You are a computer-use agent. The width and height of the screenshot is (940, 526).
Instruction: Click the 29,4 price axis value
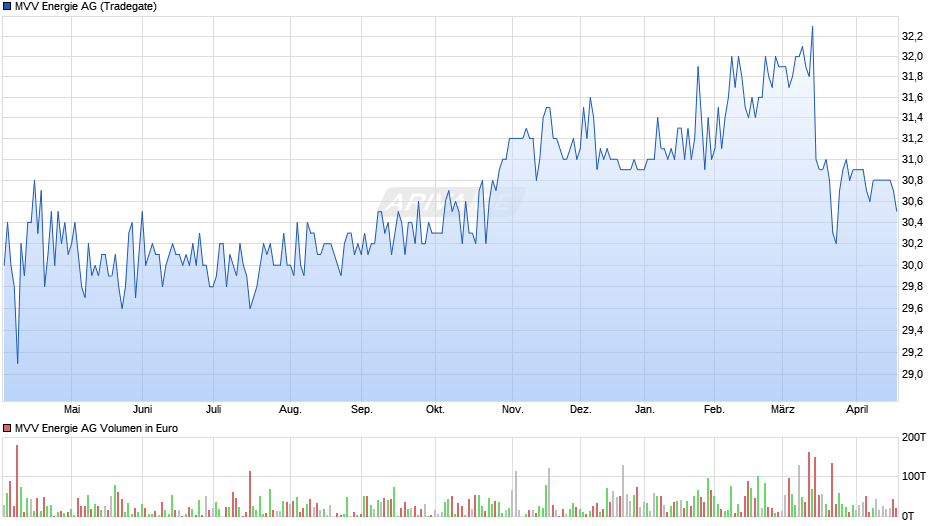pos(912,330)
